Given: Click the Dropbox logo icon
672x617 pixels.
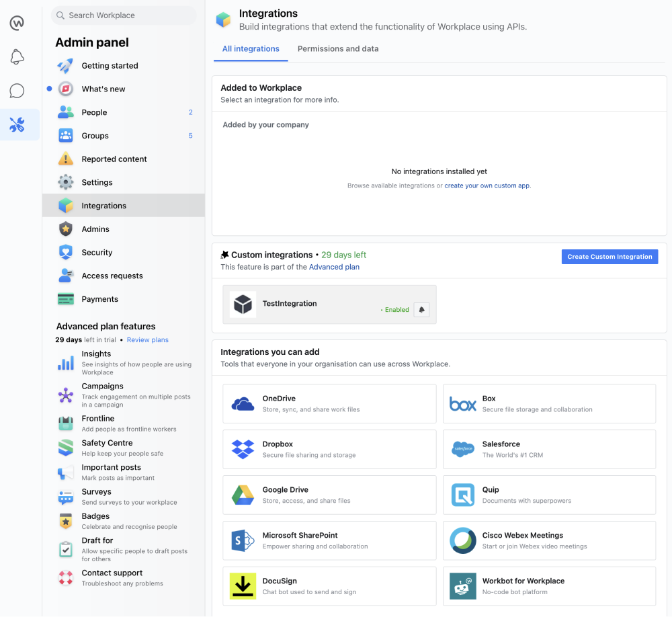Looking at the screenshot, I should click(x=243, y=450).
